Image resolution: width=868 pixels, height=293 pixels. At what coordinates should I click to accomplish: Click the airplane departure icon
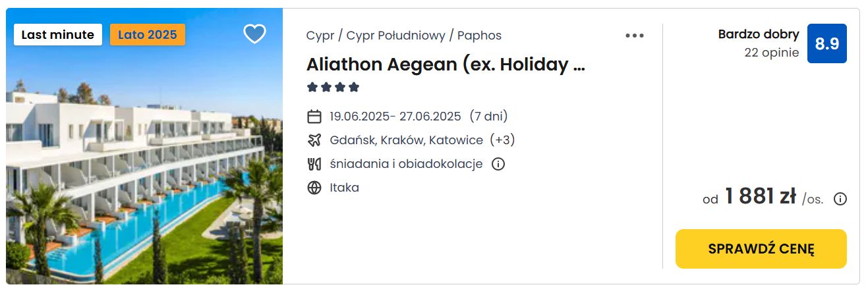tap(314, 140)
